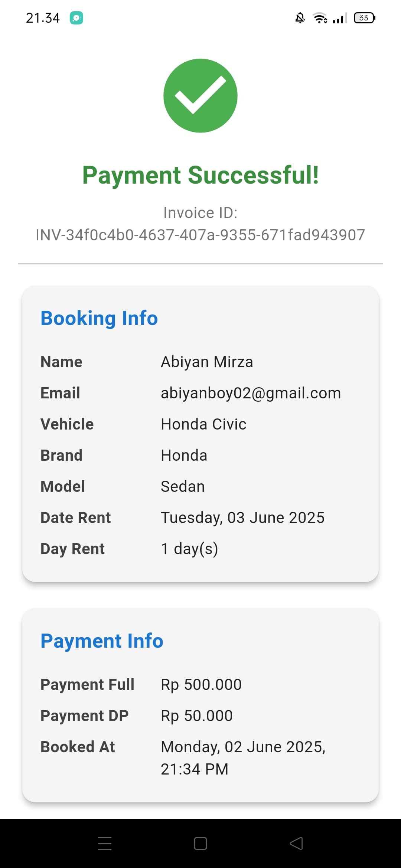Tap the Android back navigation button
The height and width of the screenshot is (868, 401).
[296, 843]
